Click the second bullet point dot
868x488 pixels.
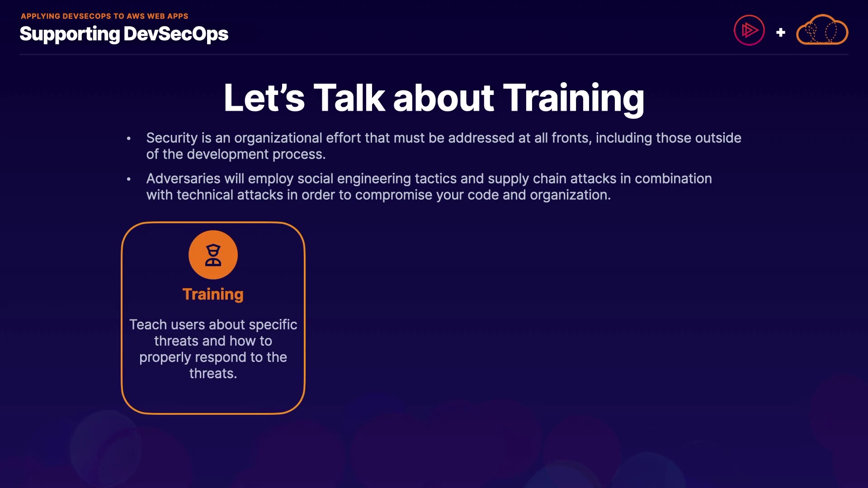(129, 179)
